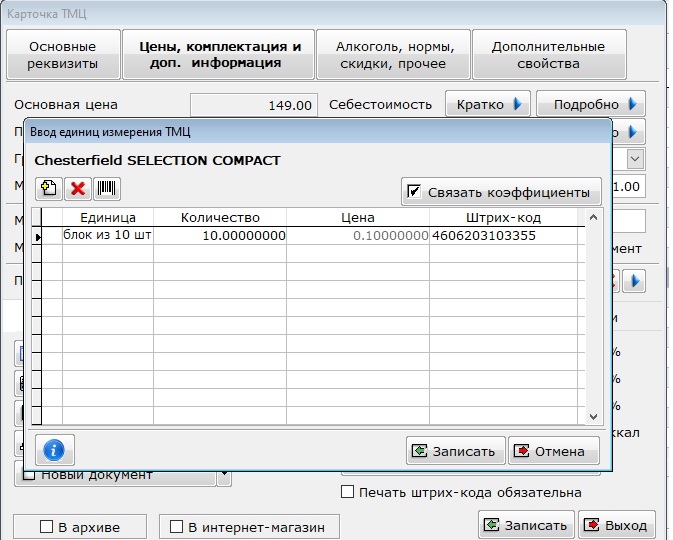
Task: Delete unit row with red X
Action: tap(78, 188)
